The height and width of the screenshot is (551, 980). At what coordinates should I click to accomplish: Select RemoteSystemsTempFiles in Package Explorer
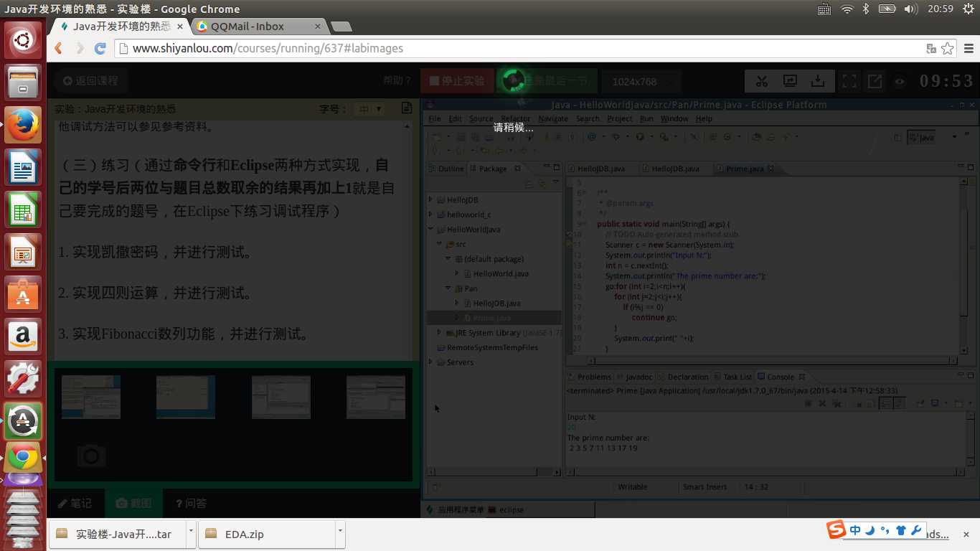coord(492,347)
